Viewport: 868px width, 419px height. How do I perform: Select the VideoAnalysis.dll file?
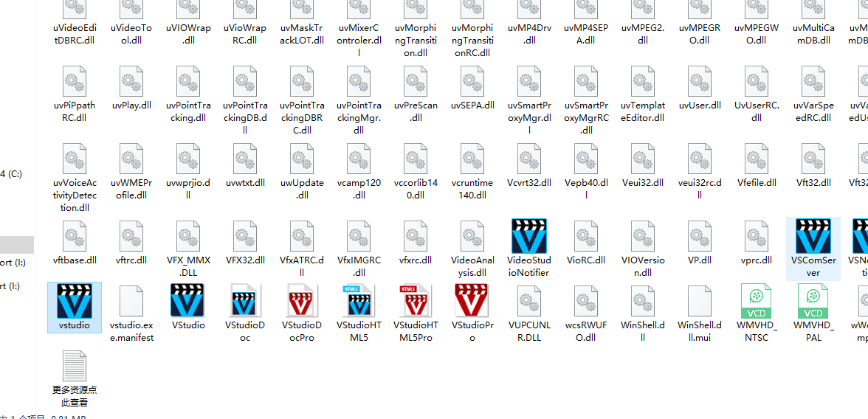pyautogui.click(x=472, y=236)
